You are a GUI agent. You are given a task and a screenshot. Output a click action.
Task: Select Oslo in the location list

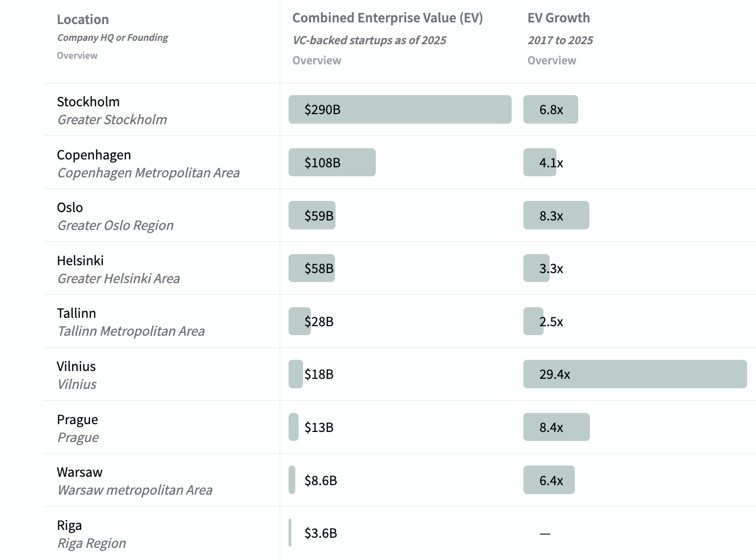(x=70, y=208)
